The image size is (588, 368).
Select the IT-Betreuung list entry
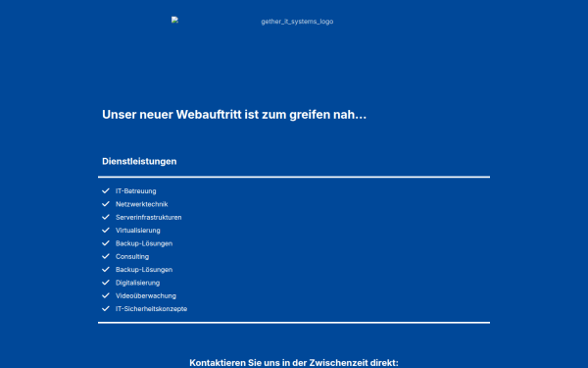click(x=136, y=191)
